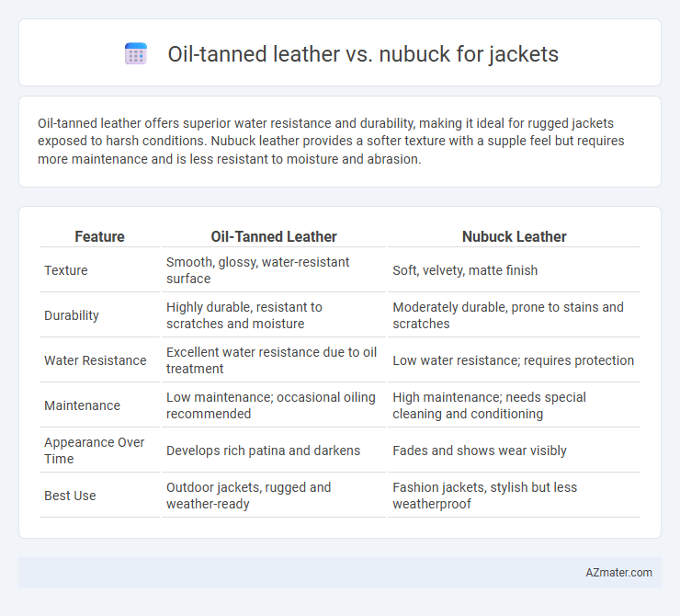Image resolution: width=680 pixels, height=616 pixels.
Task: Click the 'Texture' row label
Action: 66,270
